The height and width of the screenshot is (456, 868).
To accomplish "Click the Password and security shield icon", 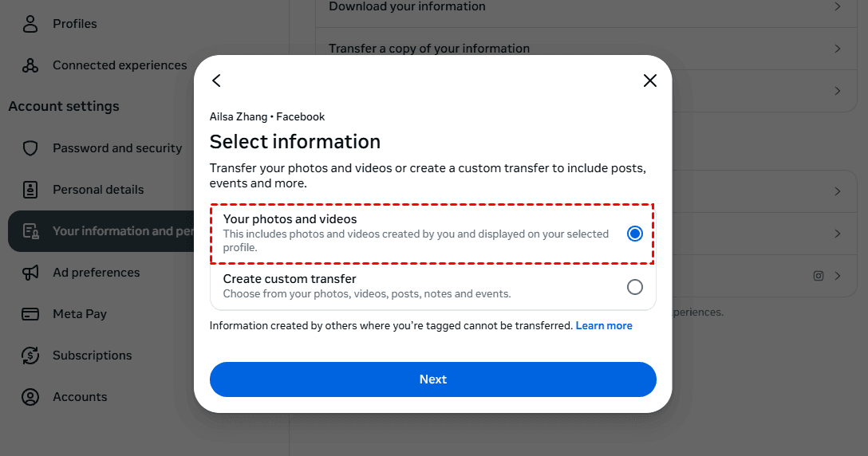I will point(30,148).
